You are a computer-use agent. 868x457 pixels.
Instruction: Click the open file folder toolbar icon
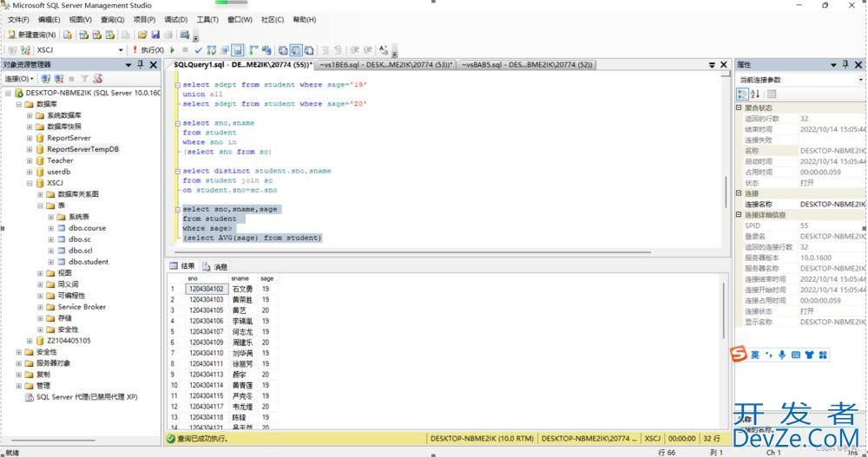(142, 35)
